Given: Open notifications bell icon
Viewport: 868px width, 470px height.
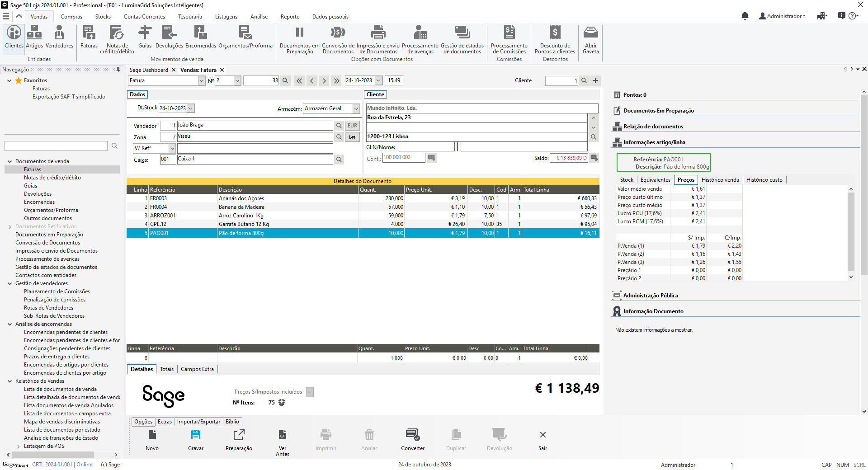Looking at the screenshot, I should [745, 16].
